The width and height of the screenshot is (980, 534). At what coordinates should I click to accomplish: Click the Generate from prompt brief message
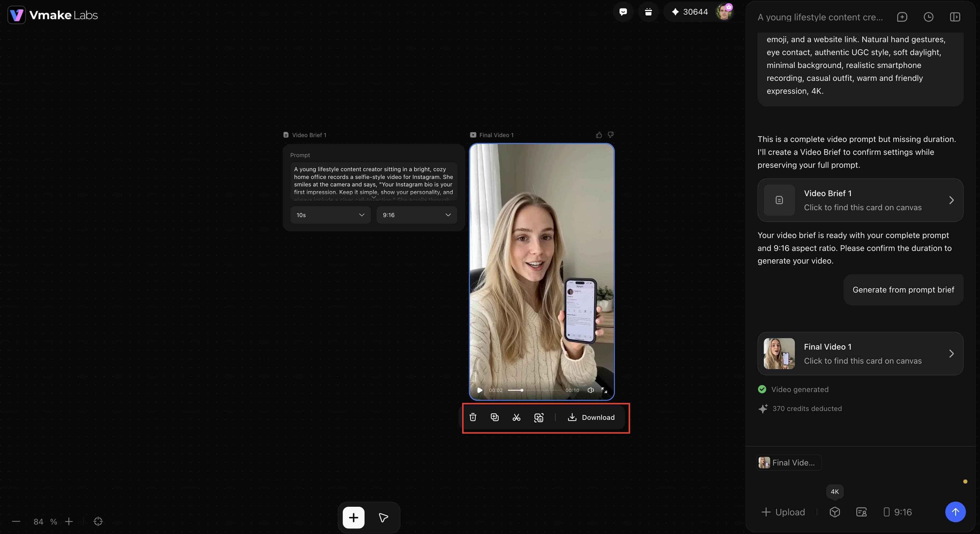903,290
